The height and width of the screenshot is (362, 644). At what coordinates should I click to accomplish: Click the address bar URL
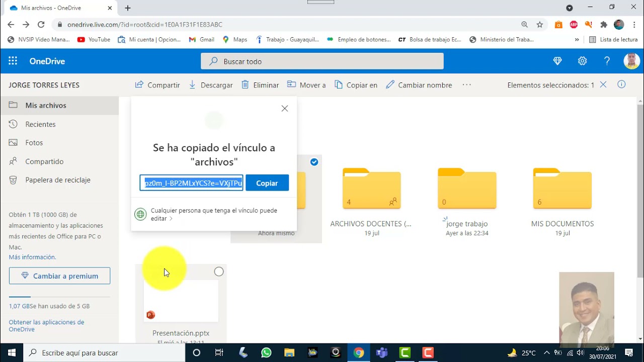145,24
